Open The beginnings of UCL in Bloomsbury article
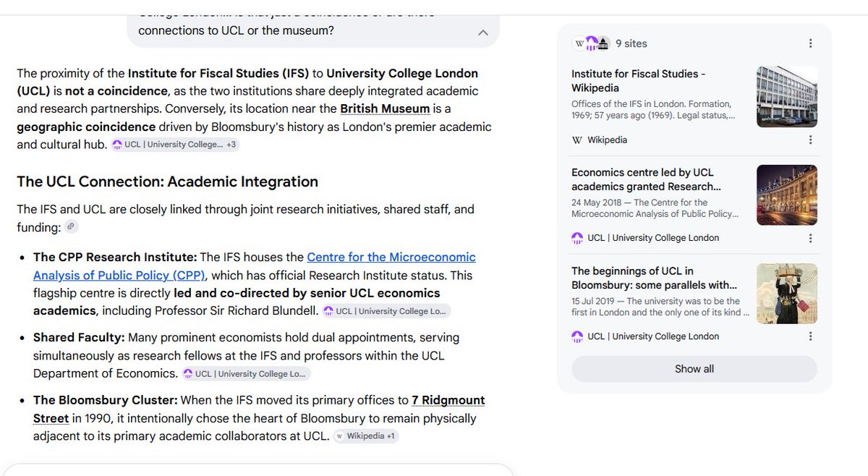Image resolution: width=868 pixels, height=476 pixels. 654,278
